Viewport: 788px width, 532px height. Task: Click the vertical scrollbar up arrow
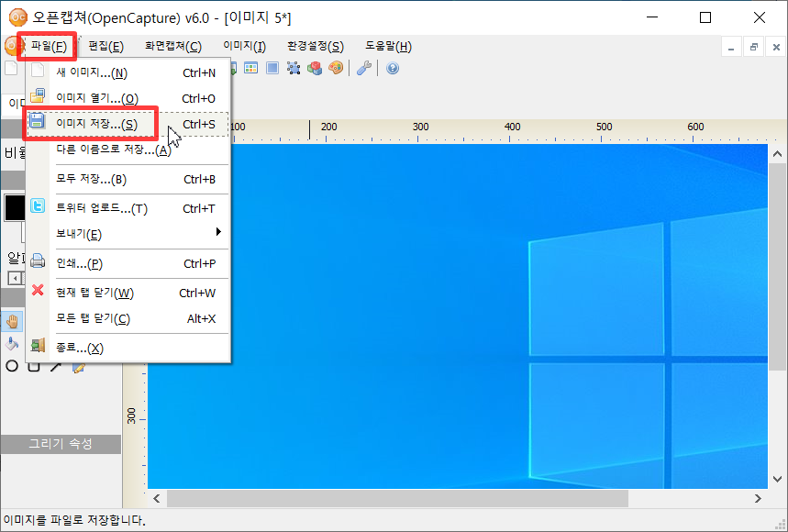(x=777, y=154)
